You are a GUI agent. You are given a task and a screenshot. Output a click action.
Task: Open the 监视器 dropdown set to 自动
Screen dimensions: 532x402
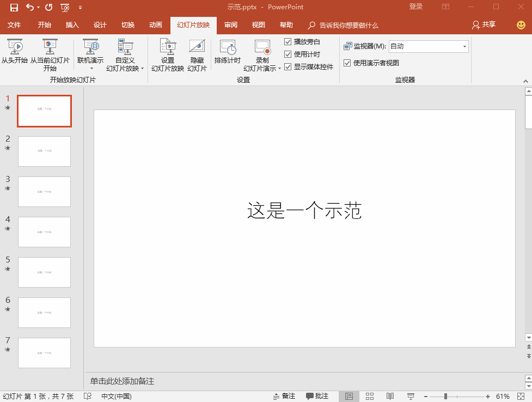[428, 47]
